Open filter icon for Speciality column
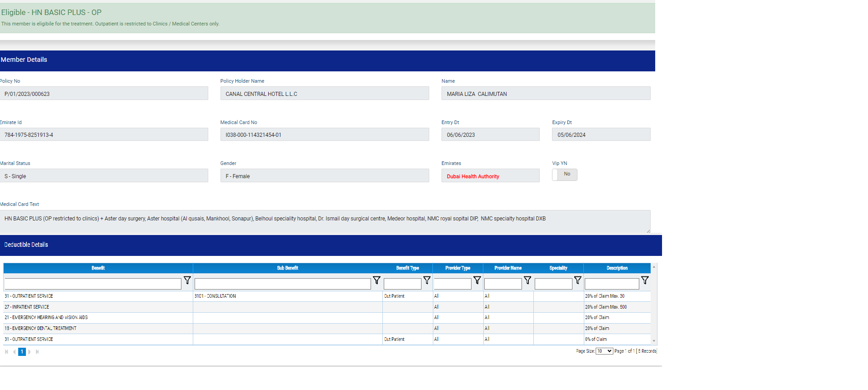The image size is (868, 390). (x=577, y=280)
